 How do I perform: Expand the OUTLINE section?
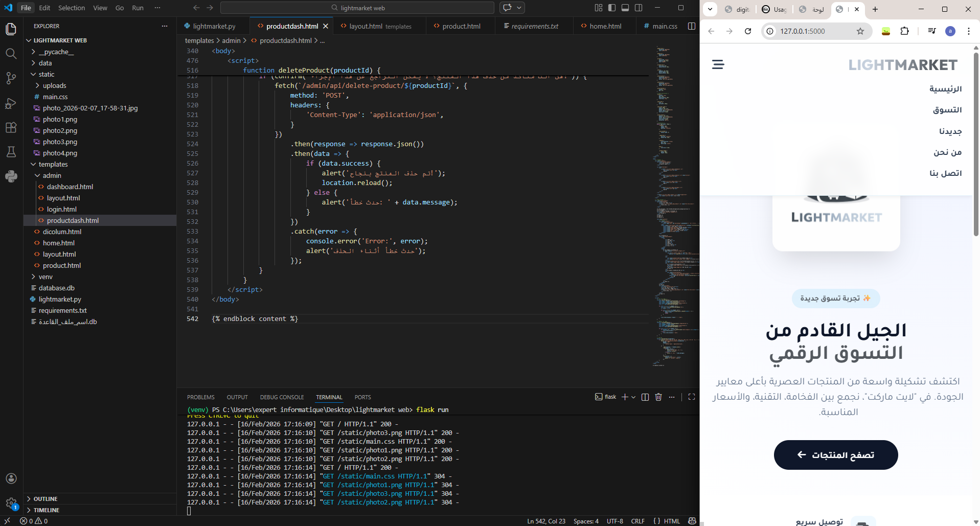[x=45, y=499]
